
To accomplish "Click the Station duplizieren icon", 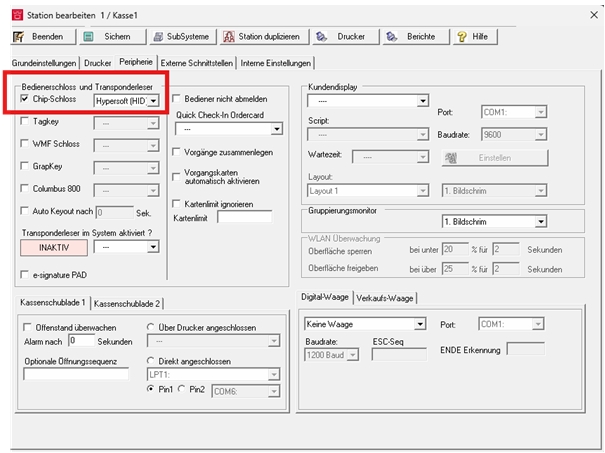I will 230,37.
